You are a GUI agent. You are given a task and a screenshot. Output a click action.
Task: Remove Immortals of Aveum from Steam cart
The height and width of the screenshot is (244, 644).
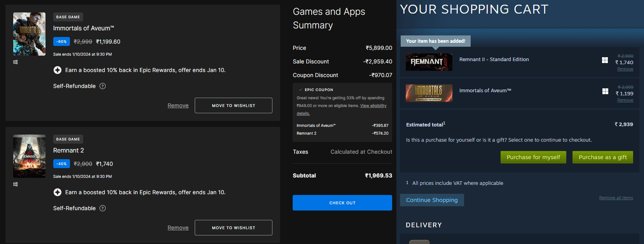tap(625, 100)
